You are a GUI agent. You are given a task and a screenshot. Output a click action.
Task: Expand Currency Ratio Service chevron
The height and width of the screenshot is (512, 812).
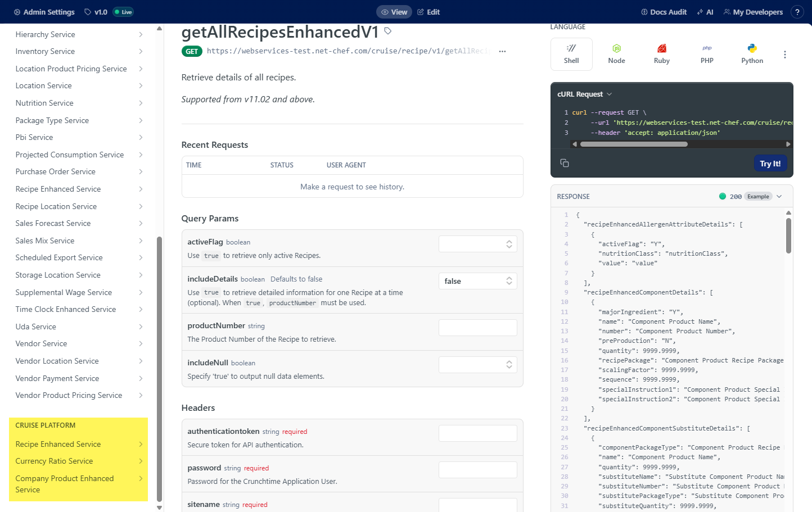141,461
